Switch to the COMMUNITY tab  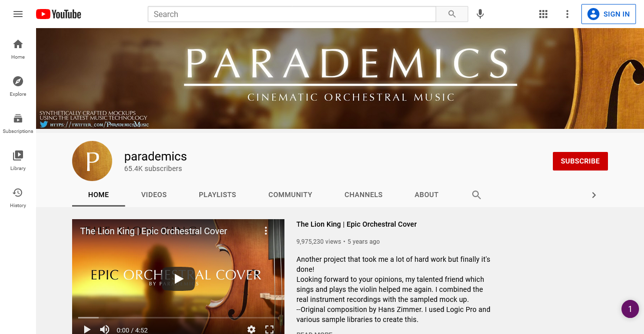click(x=290, y=195)
